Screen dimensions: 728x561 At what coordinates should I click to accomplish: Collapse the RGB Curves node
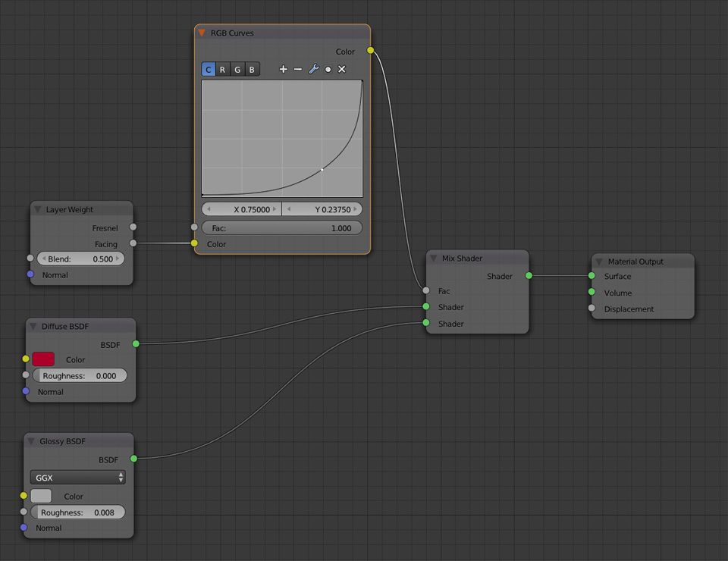202,33
